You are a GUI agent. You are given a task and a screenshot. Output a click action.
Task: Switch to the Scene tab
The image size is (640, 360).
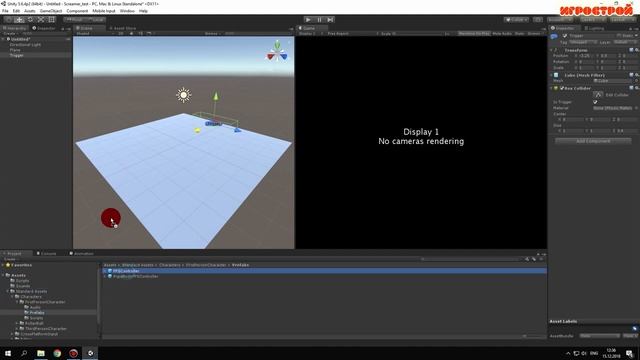[87, 28]
